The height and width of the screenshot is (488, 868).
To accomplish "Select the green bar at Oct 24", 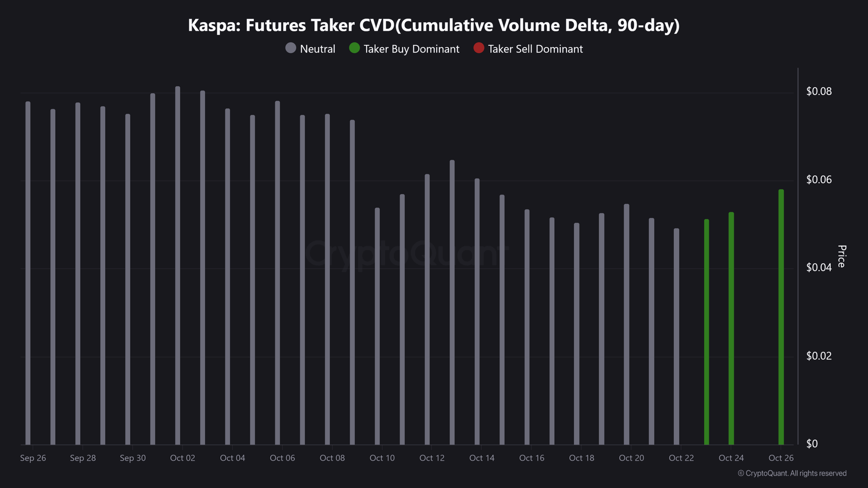I will click(x=731, y=329).
